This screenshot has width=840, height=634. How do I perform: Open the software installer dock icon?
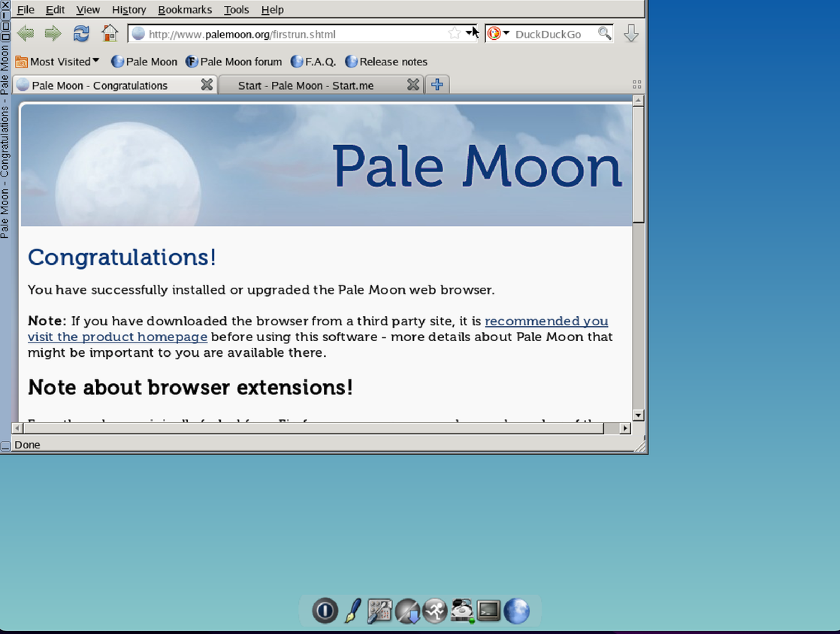[x=408, y=611]
